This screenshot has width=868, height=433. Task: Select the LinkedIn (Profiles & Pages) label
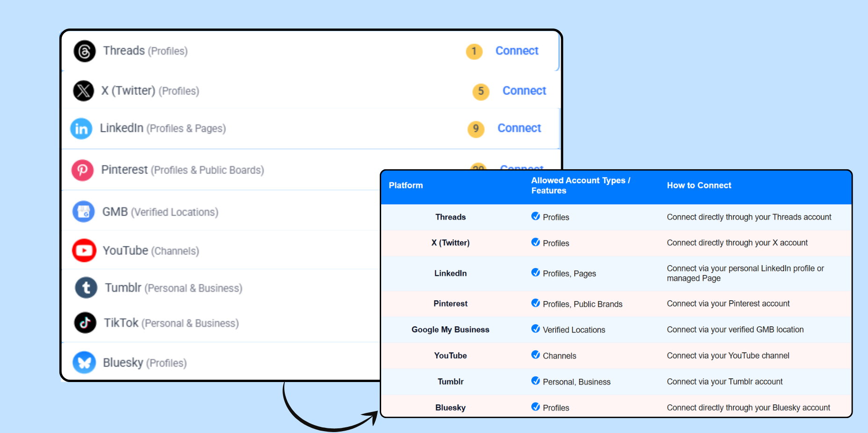pos(163,128)
